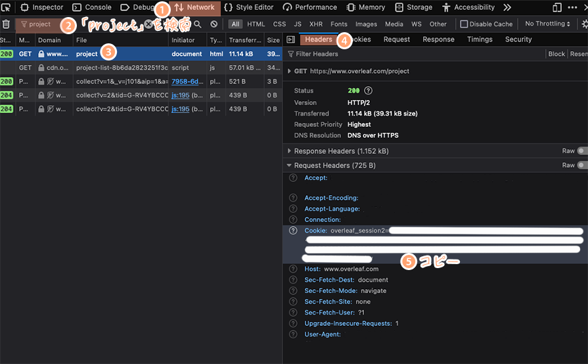This screenshot has width=588, height=364.
Task: Toggle Raw switch for Request Headers
Action: coord(582,166)
